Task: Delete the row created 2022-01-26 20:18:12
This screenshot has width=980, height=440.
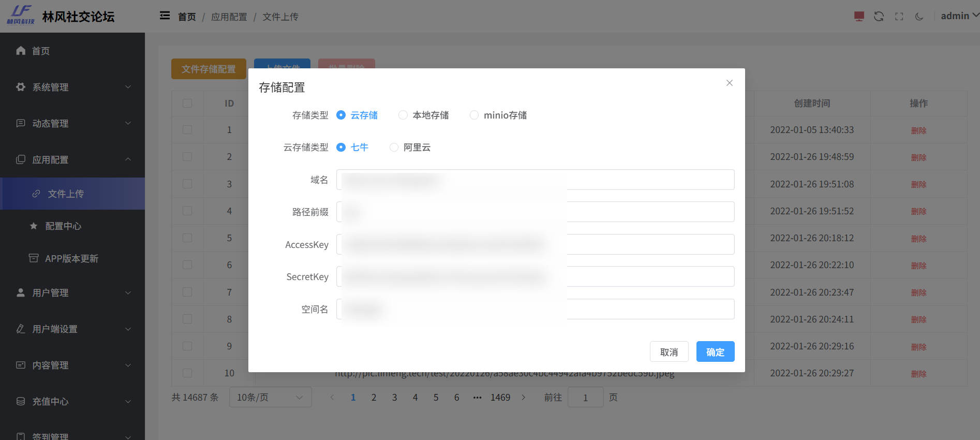Action: pyautogui.click(x=918, y=239)
